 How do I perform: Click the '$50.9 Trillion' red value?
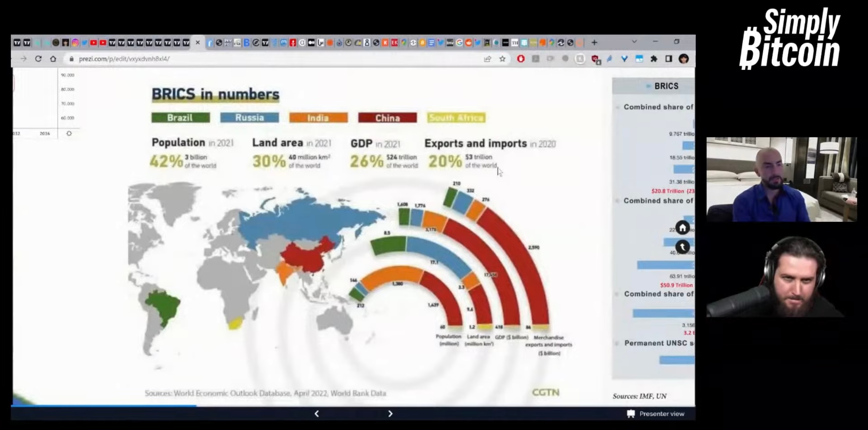pyautogui.click(x=676, y=285)
